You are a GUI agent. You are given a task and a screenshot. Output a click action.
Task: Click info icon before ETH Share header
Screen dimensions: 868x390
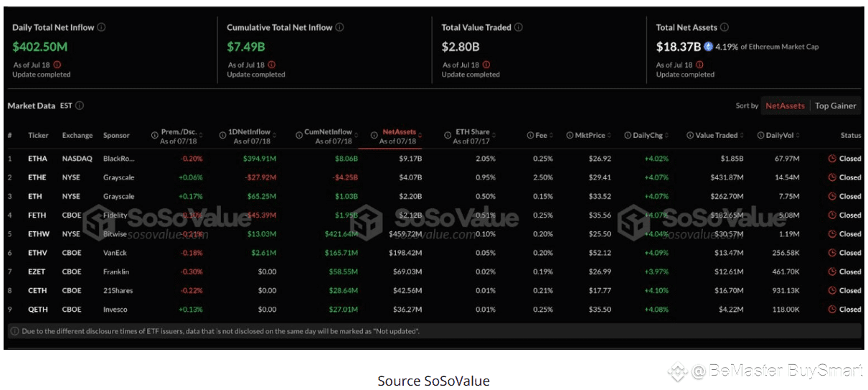pyautogui.click(x=449, y=135)
